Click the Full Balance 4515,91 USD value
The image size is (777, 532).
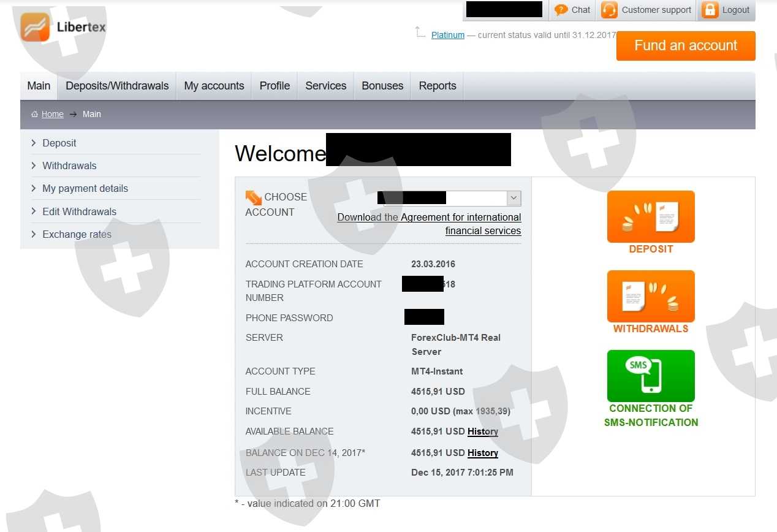438,392
